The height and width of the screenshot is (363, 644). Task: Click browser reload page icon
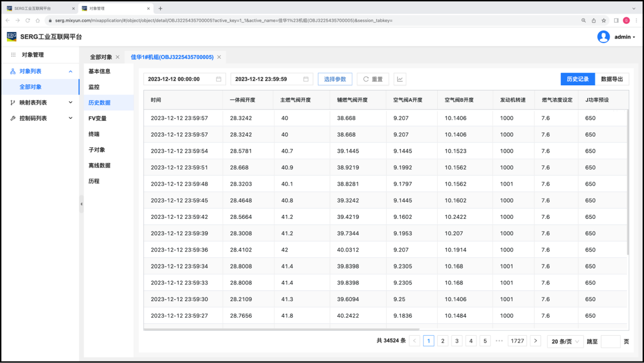(28, 20)
